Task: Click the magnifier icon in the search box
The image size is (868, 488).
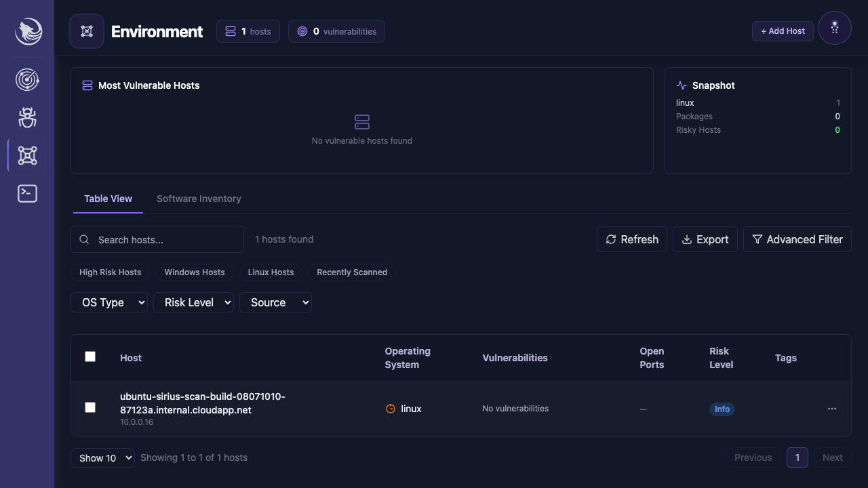Action: click(x=85, y=239)
